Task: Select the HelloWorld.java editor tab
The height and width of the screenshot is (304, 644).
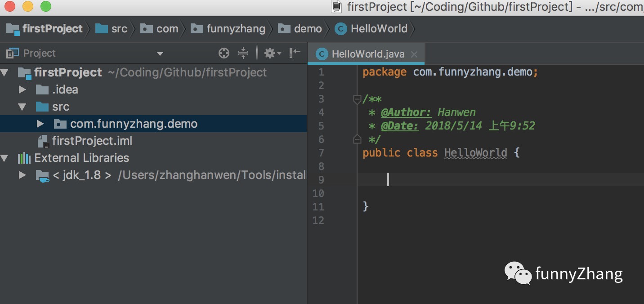Action: (367, 54)
